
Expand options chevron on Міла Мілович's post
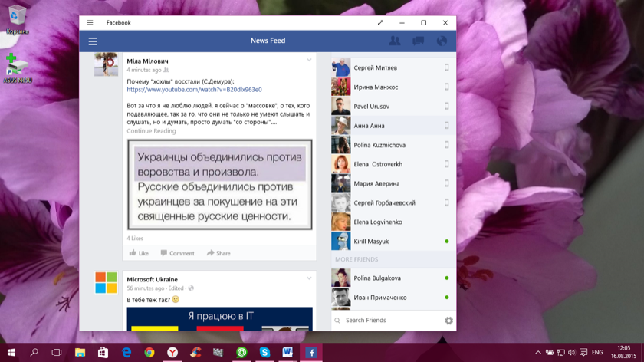pos(310,60)
